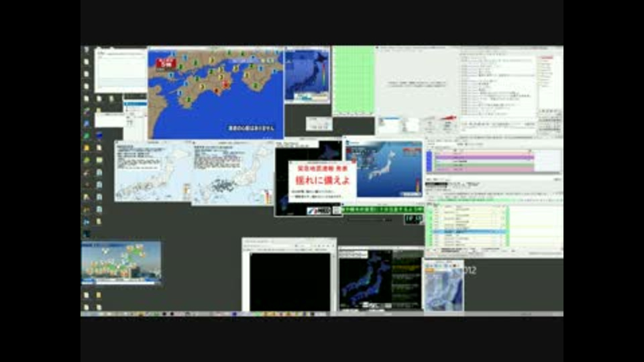Click the red 5弱 intensity badge on map
This screenshot has height=362, width=644.
pos(166,63)
